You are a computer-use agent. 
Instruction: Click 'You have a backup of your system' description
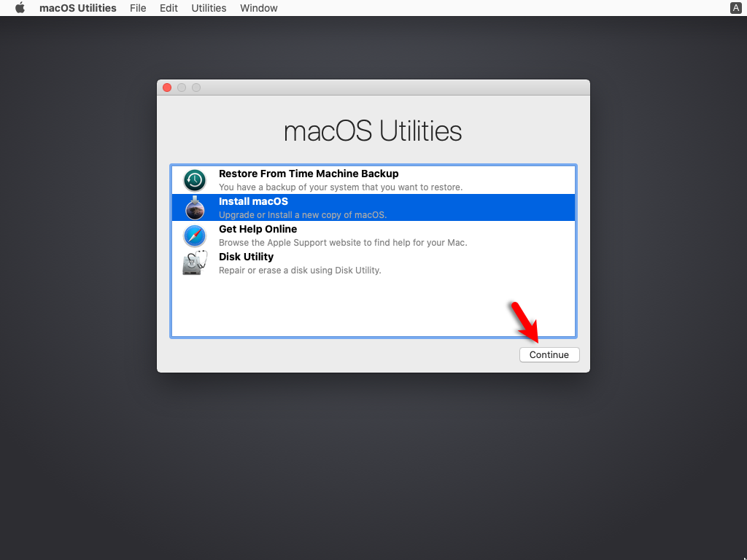(341, 187)
